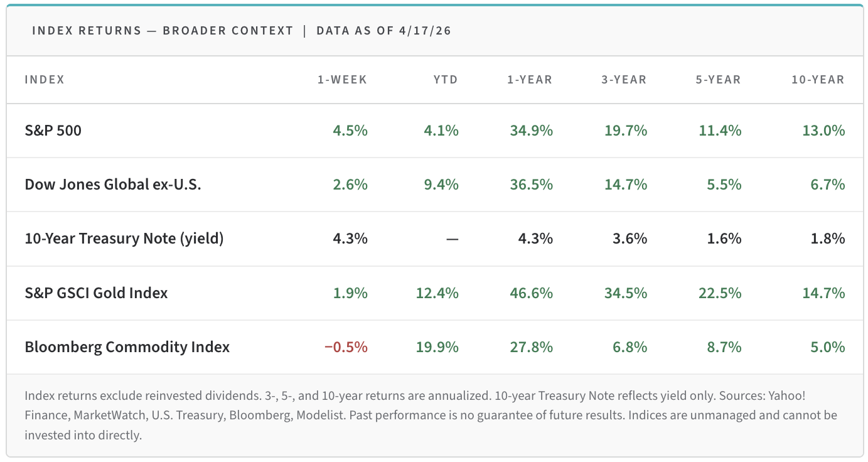Select the YTD column header
The height and width of the screenshot is (462, 868).
pyautogui.click(x=446, y=80)
